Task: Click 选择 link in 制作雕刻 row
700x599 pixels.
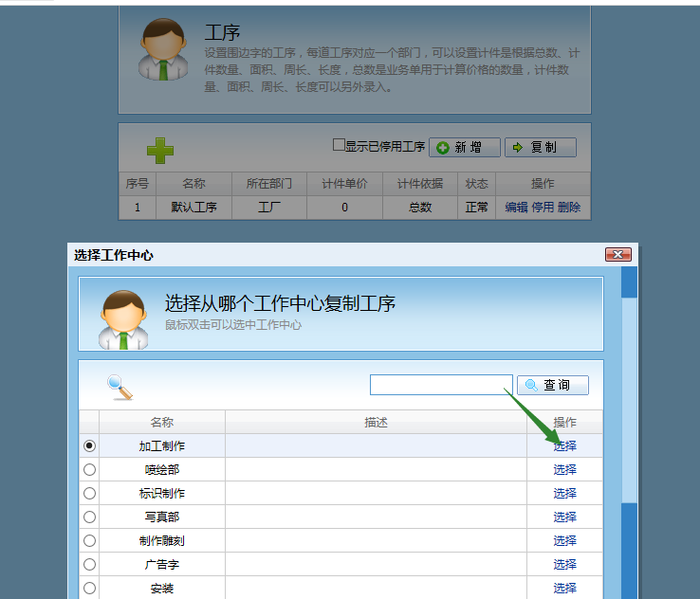Action: (x=565, y=540)
